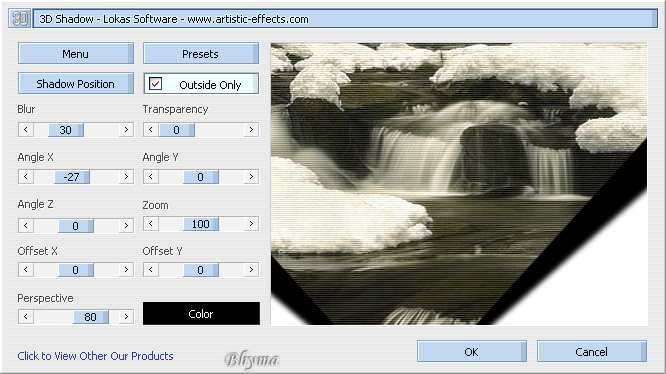
Task: Increase Transparency with right arrow
Action: pos(251,129)
